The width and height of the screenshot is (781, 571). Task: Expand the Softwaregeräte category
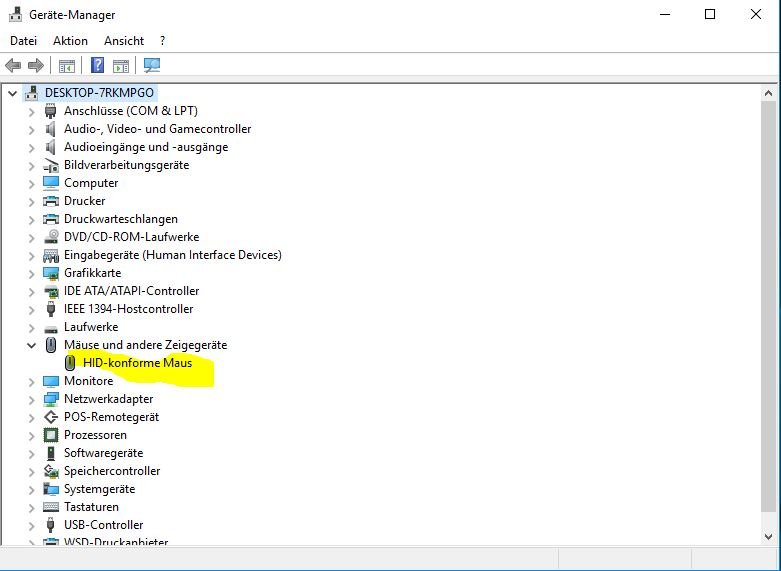click(x=31, y=453)
